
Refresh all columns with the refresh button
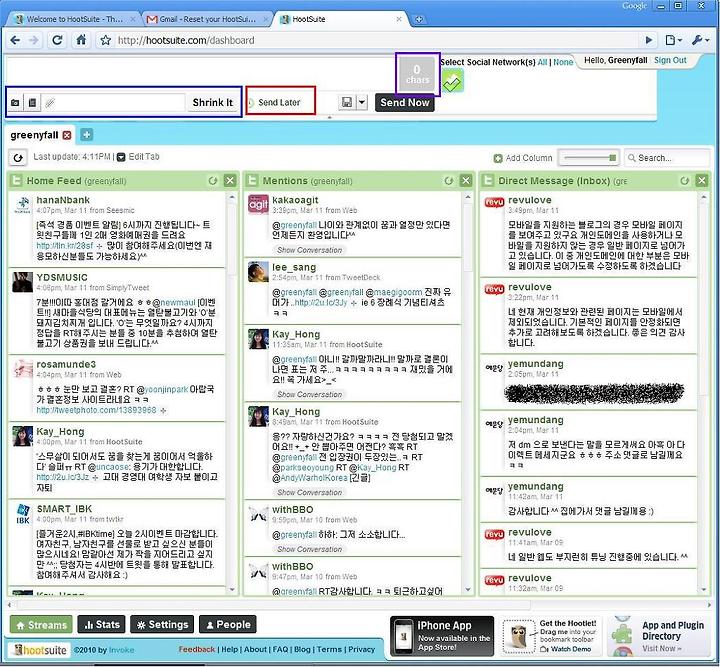18,158
